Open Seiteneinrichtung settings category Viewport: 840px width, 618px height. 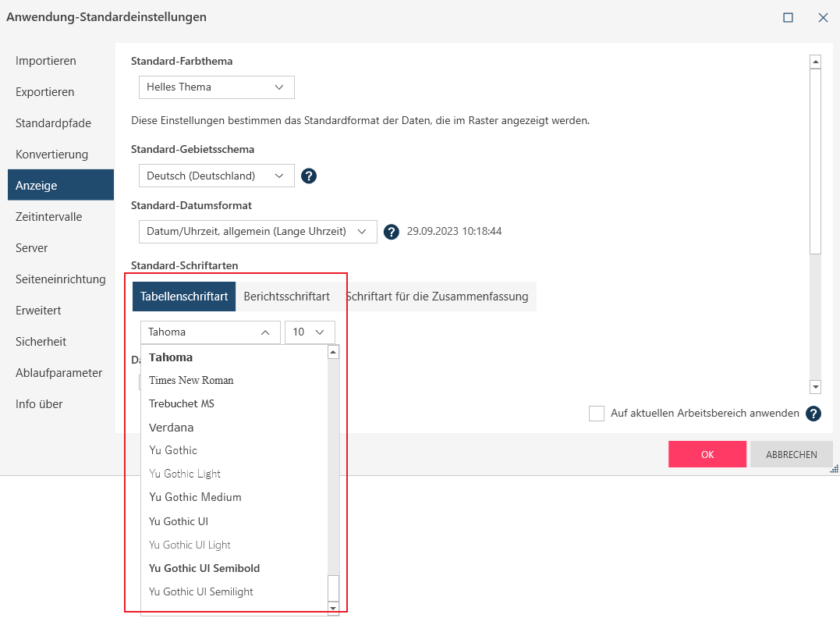tap(61, 279)
